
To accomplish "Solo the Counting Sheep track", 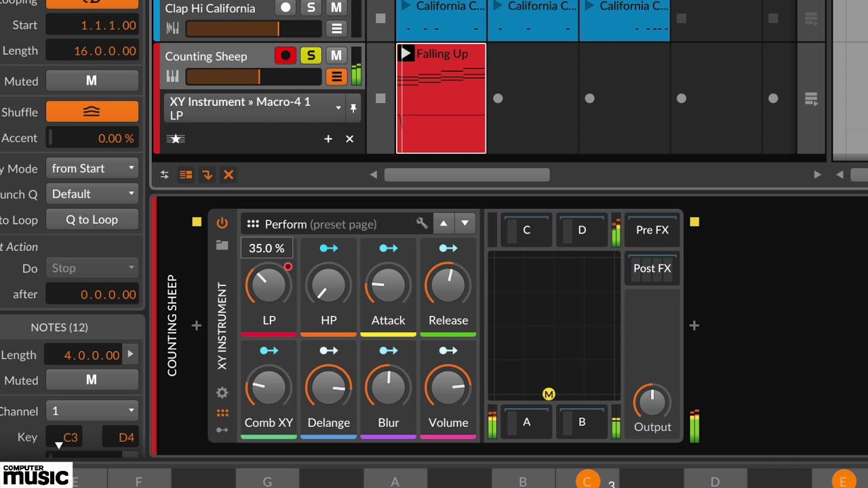I will (x=311, y=56).
